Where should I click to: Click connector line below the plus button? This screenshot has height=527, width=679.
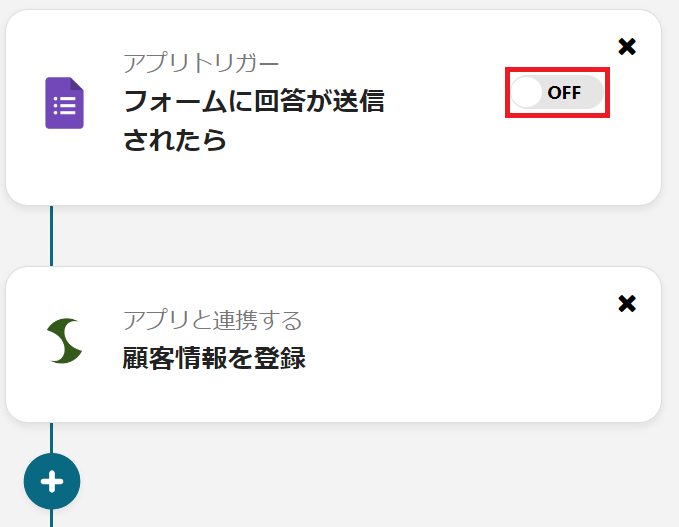[52, 518]
